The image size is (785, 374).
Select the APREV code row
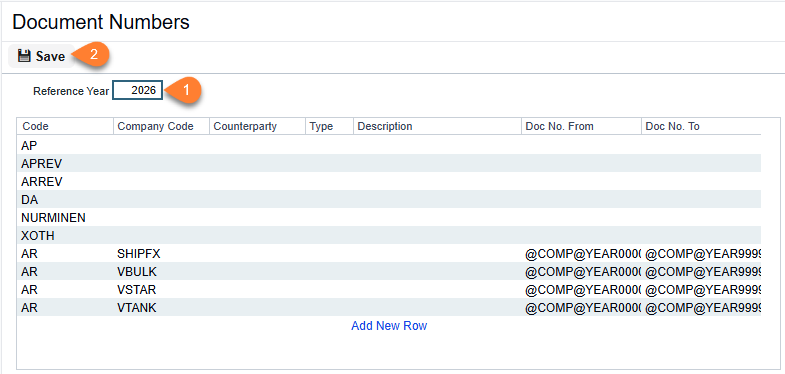click(x=389, y=163)
